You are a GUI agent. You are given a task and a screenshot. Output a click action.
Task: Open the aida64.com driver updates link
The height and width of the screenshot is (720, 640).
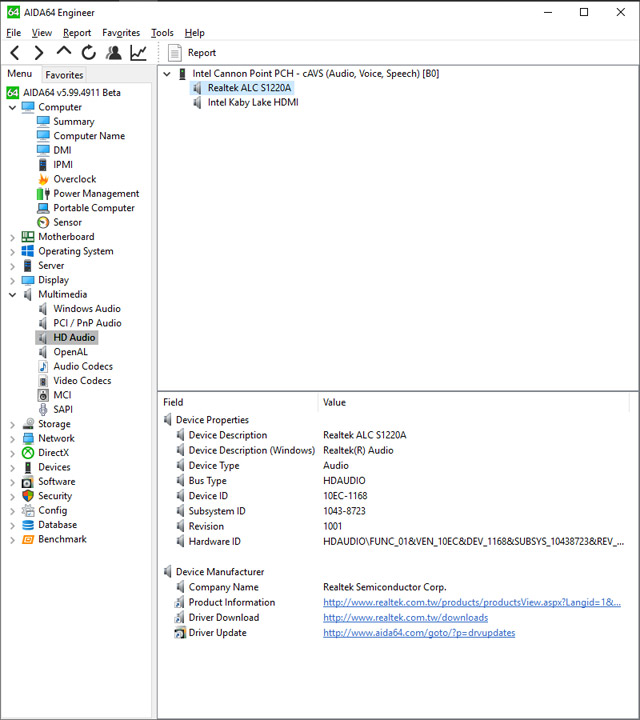tap(419, 633)
